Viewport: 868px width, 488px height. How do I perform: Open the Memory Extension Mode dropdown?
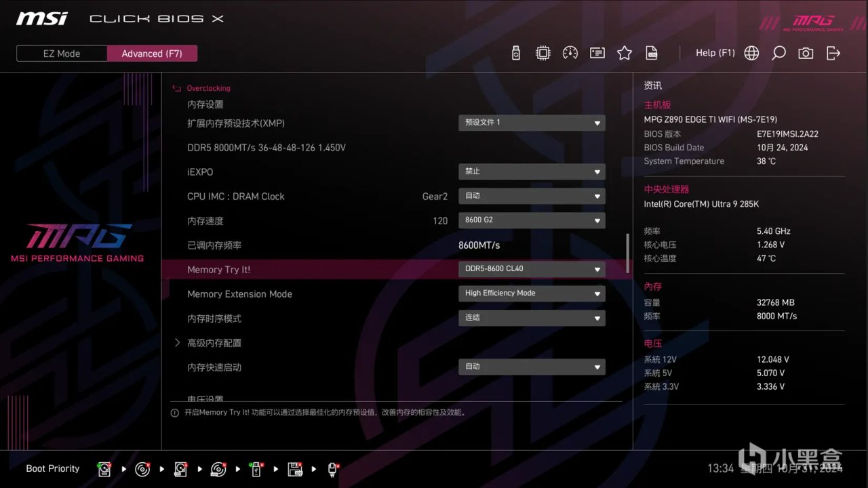pos(532,293)
